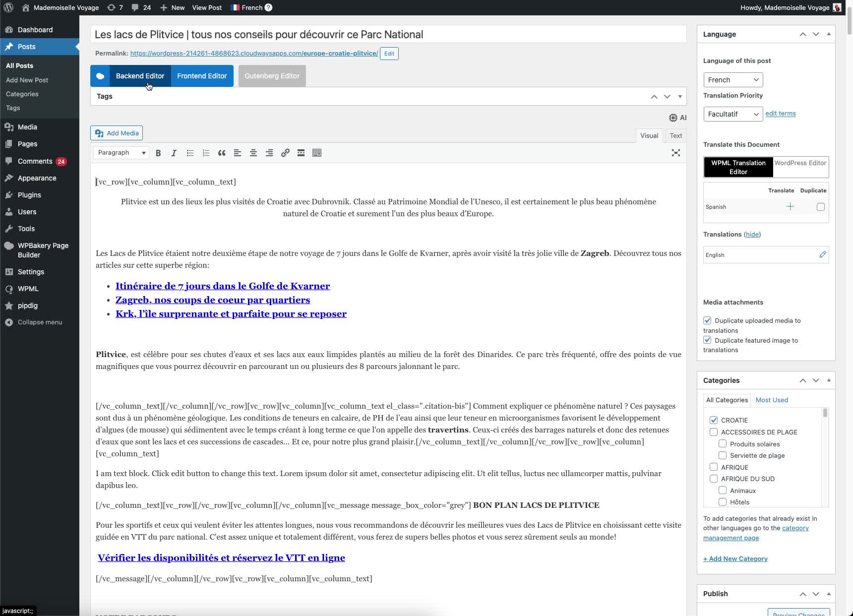The height and width of the screenshot is (616, 853).
Task: Open updates icon showing 7
Action: point(115,7)
